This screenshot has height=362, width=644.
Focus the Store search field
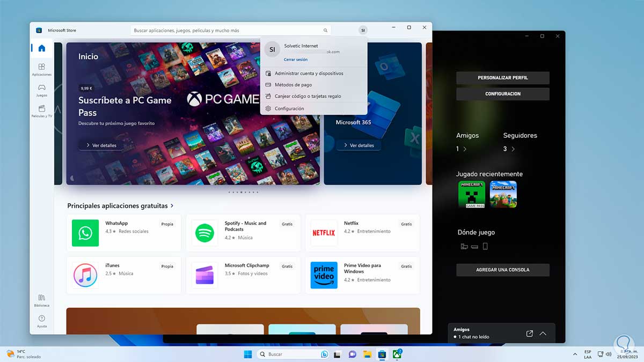(231, 31)
